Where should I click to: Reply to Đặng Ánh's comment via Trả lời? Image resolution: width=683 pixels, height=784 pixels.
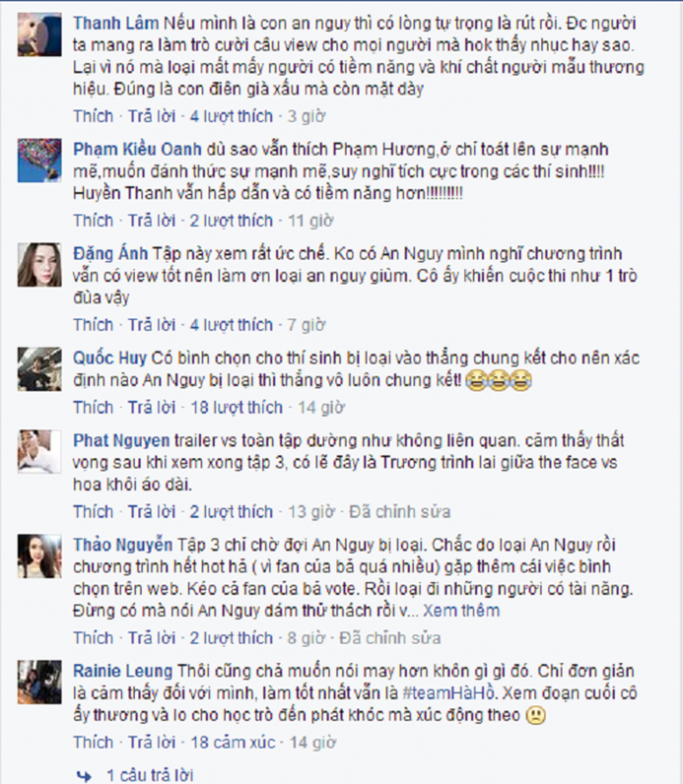tap(151, 325)
